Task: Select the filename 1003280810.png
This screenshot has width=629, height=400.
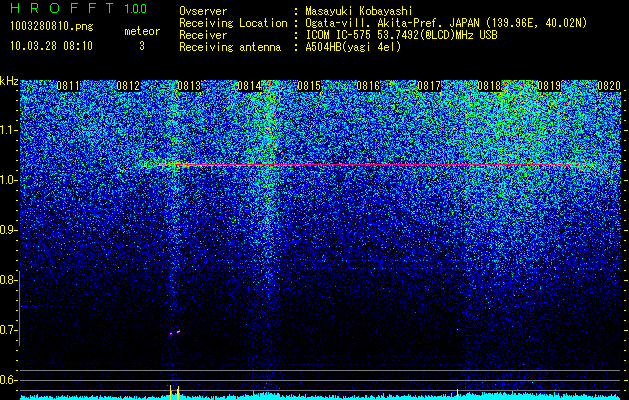Action: coord(52,27)
